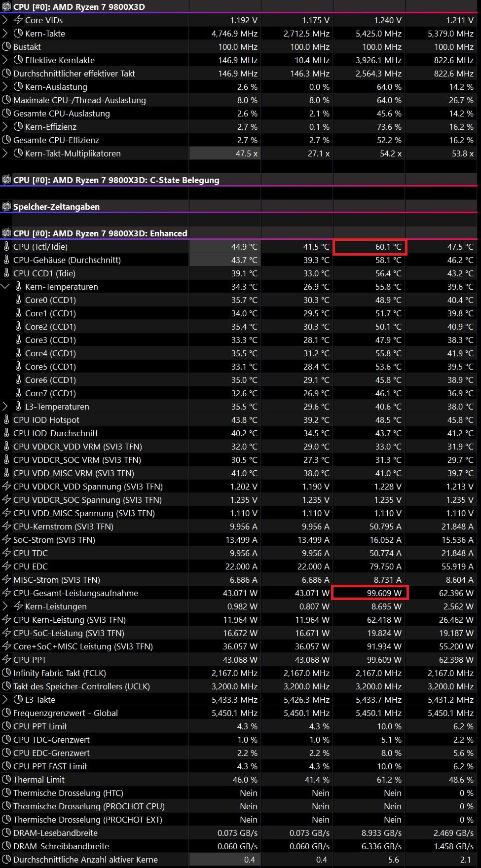Click circle icon of Thermal Limit
The image size is (481, 868).
(6, 780)
